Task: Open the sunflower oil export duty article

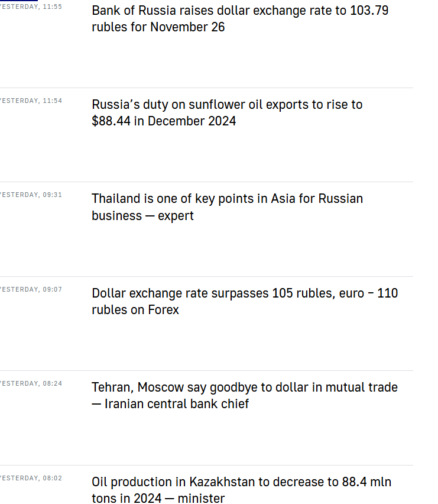Action: point(227,105)
